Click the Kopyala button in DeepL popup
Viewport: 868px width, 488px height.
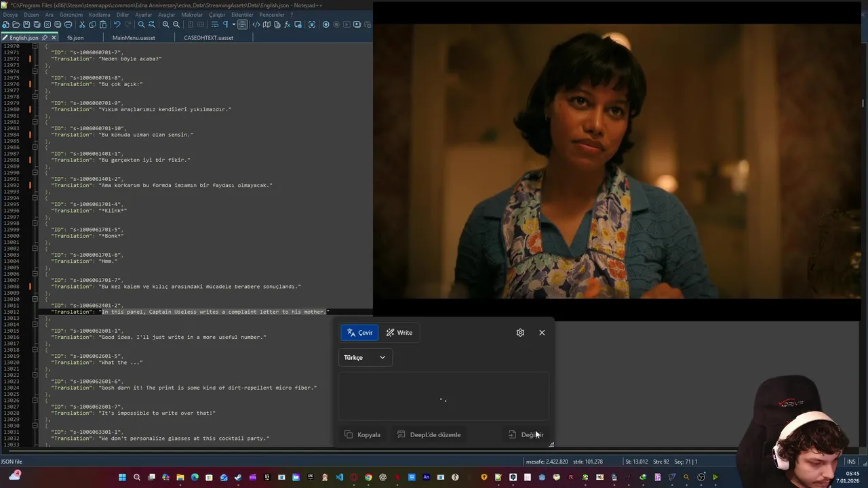(363, 434)
